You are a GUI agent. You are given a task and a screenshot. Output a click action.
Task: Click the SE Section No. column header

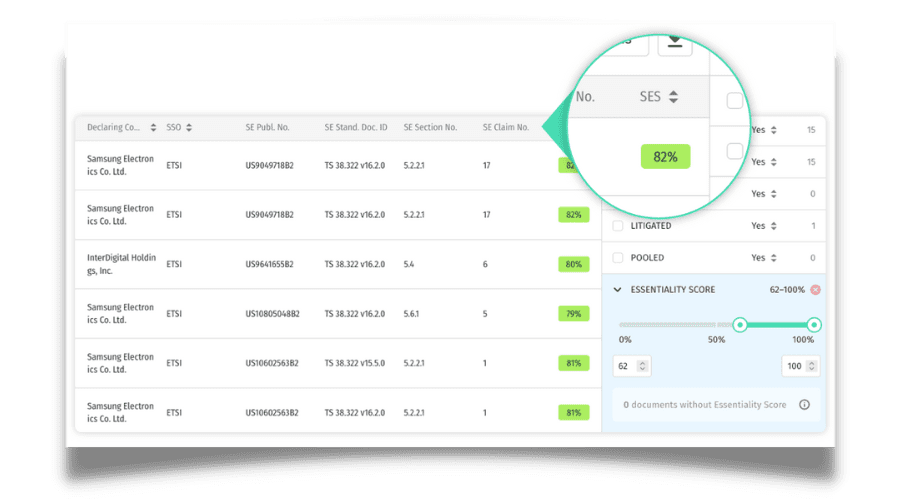pyautogui.click(x=430, y=127)
